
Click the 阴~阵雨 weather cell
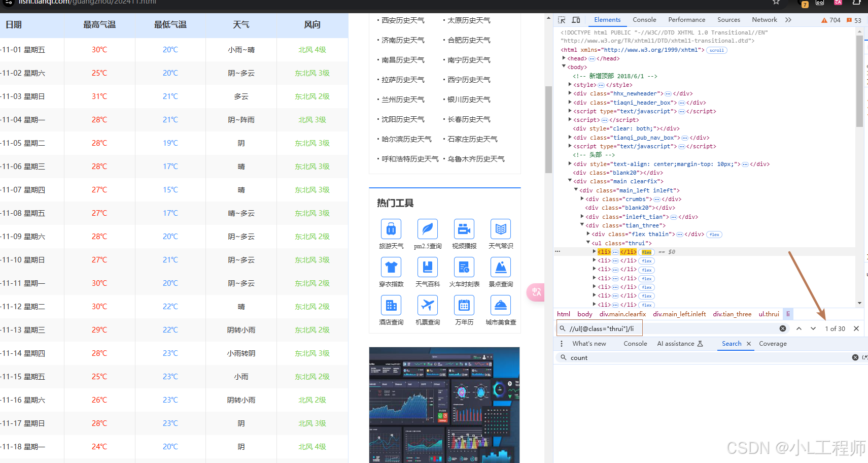pos(241,120)
